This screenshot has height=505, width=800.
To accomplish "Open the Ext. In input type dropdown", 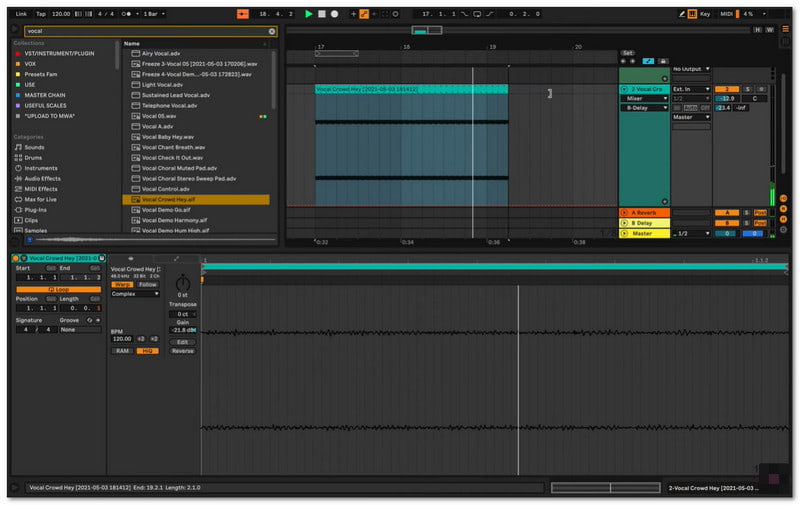I will pyautogui.click(x=691, y=89).
